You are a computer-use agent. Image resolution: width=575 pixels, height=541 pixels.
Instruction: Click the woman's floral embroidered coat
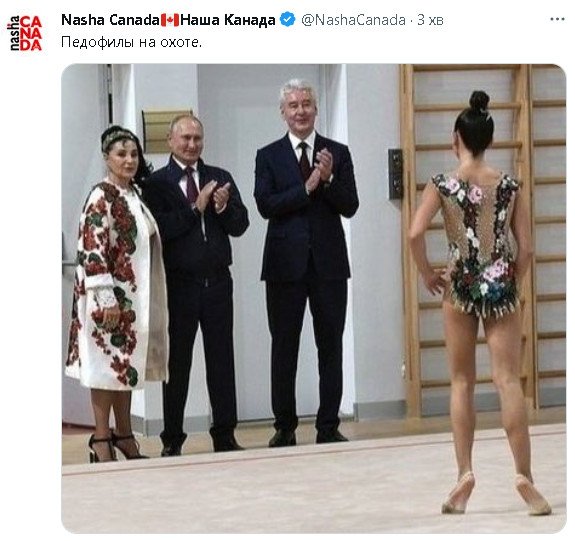(x=116, y=286)
